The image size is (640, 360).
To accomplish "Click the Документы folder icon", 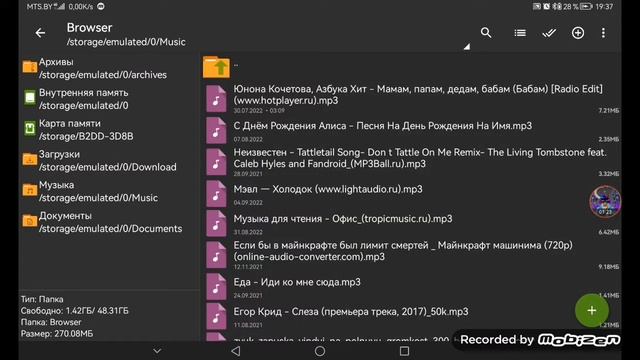I will [x=30, y=221].
